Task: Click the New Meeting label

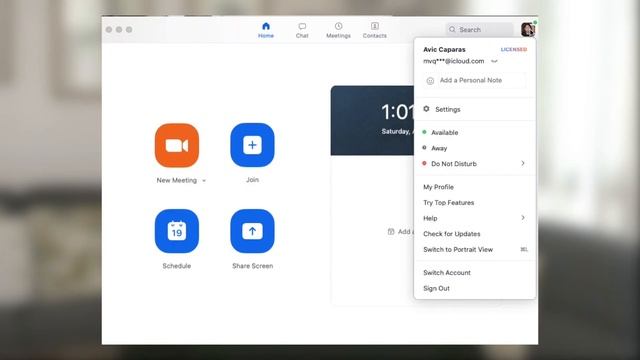Action: tap(177, 180)
